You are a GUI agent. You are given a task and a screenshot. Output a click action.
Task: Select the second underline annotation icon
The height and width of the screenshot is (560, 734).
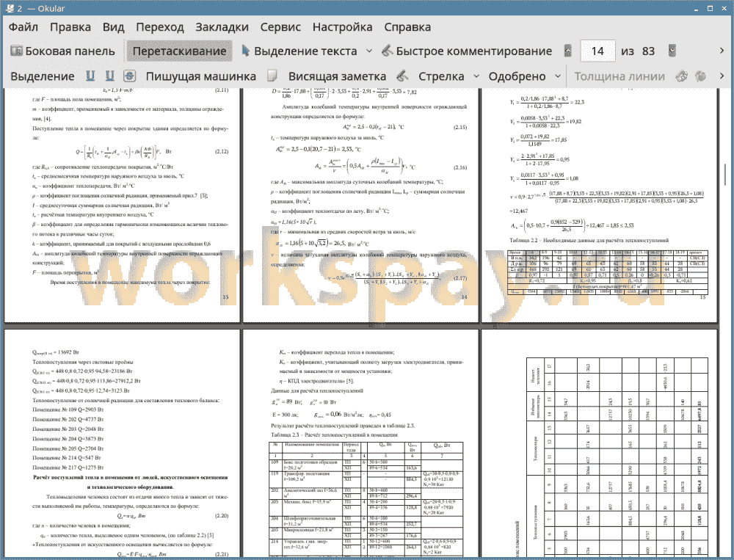pos(109,76)
